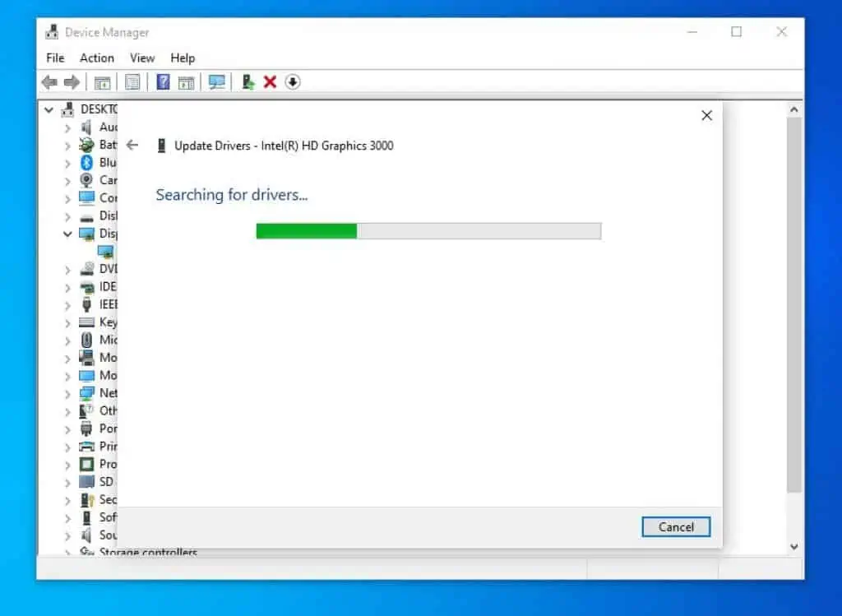The height and width of the screenshot is (616, 842).
Task: Click the action pane toolbar icon
Action: [x=186, y=83]
